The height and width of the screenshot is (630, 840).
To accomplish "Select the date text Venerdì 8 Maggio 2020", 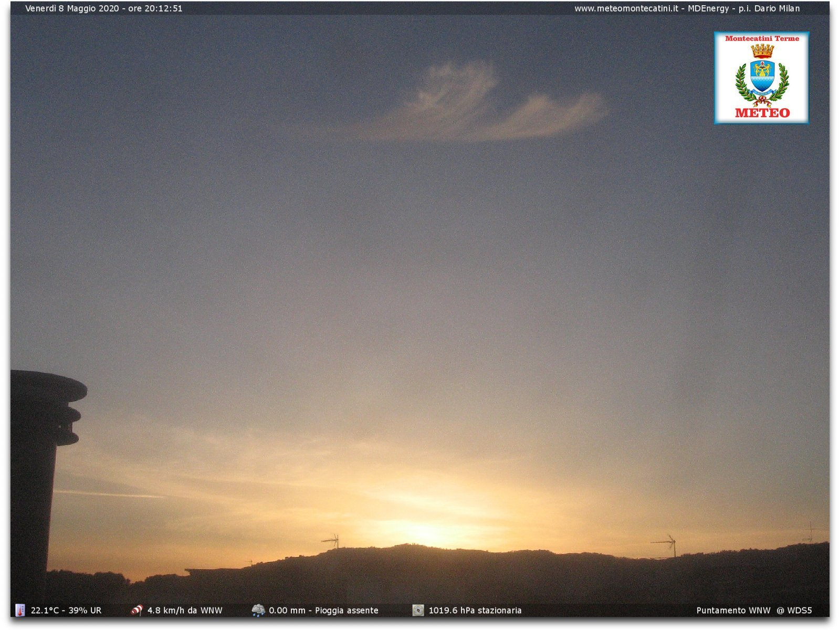I will [x=72, y=8].
